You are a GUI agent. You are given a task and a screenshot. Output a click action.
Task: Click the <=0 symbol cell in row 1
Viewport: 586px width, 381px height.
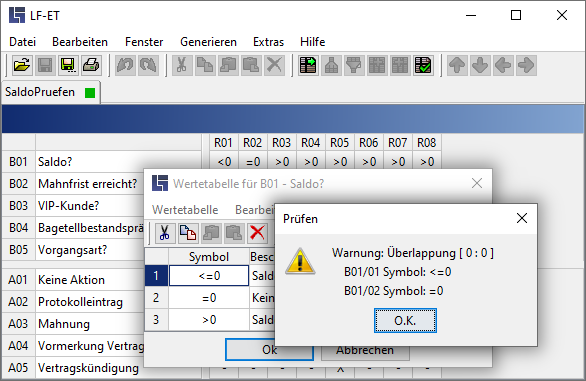209,276
